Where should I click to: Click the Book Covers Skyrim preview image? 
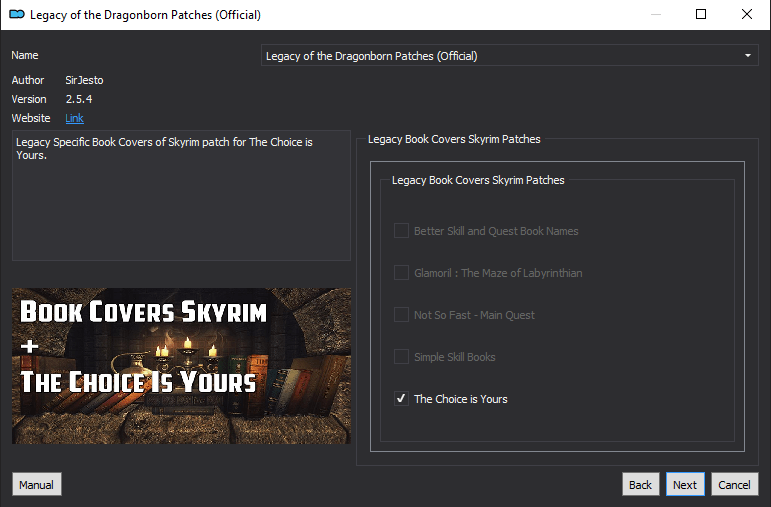click(x=181, y=366)
